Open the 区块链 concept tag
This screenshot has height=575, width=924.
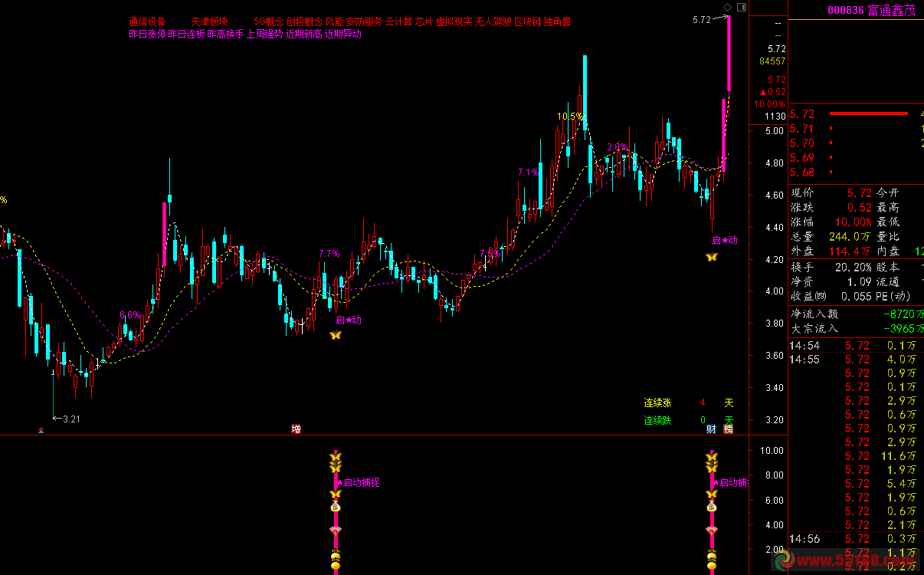527,22
